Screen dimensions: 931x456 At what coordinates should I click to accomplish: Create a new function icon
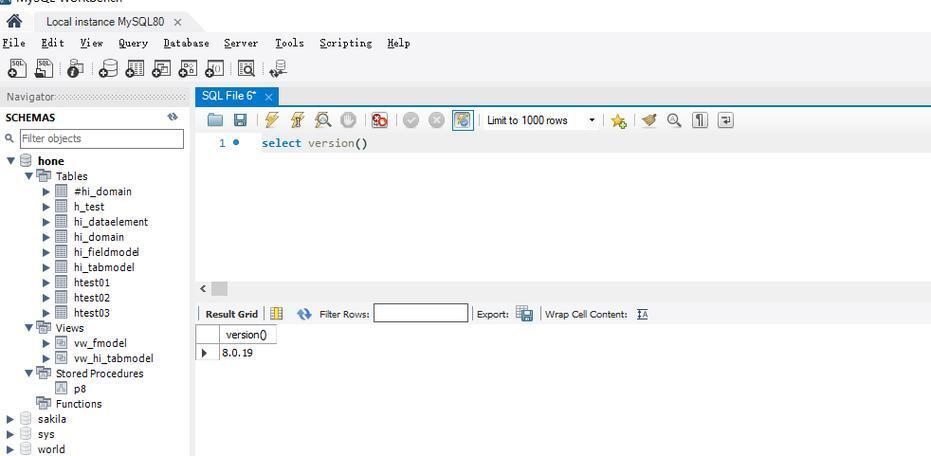coord(214,68)
